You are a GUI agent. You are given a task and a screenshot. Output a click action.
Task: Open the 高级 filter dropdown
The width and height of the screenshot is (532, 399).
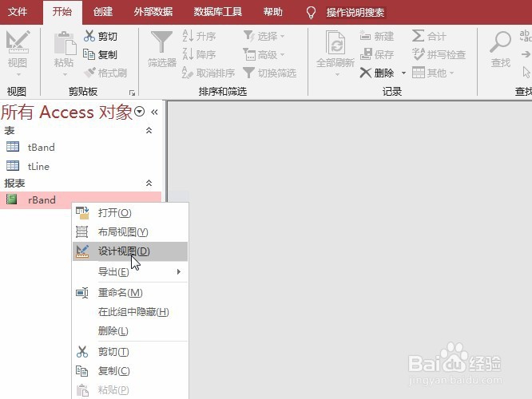click(264, 54)
